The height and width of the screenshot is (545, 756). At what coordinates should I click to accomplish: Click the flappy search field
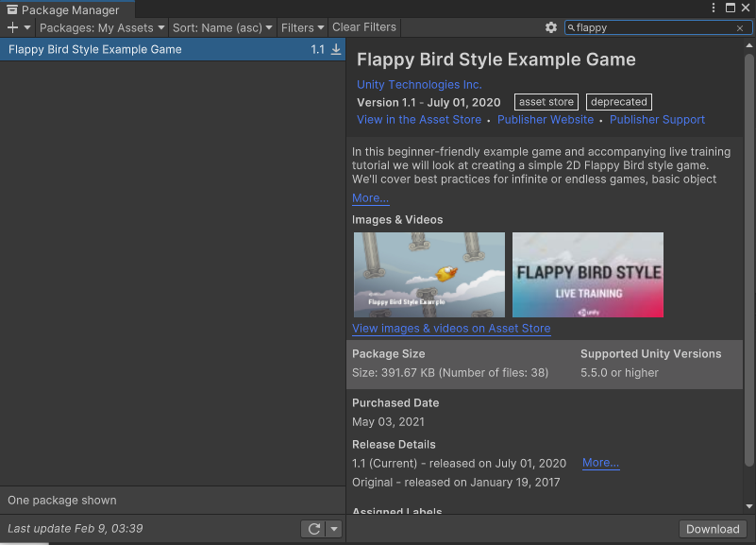[658, 28]
